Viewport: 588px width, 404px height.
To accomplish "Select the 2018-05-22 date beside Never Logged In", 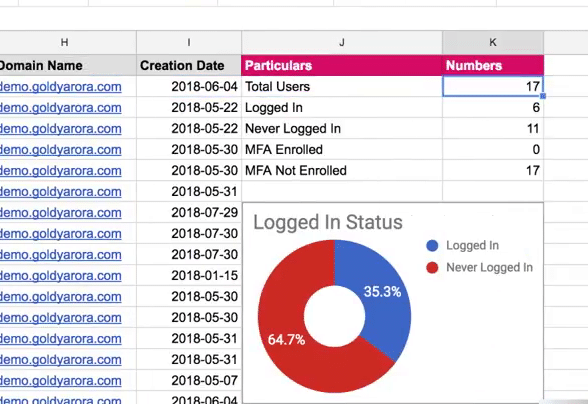I will pos(189,129).
